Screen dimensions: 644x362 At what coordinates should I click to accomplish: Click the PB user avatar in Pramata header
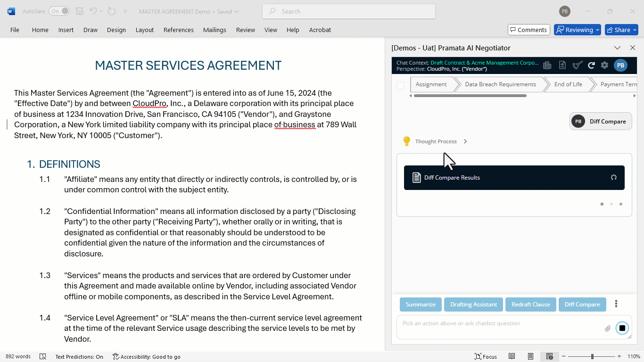click(620, 66)
